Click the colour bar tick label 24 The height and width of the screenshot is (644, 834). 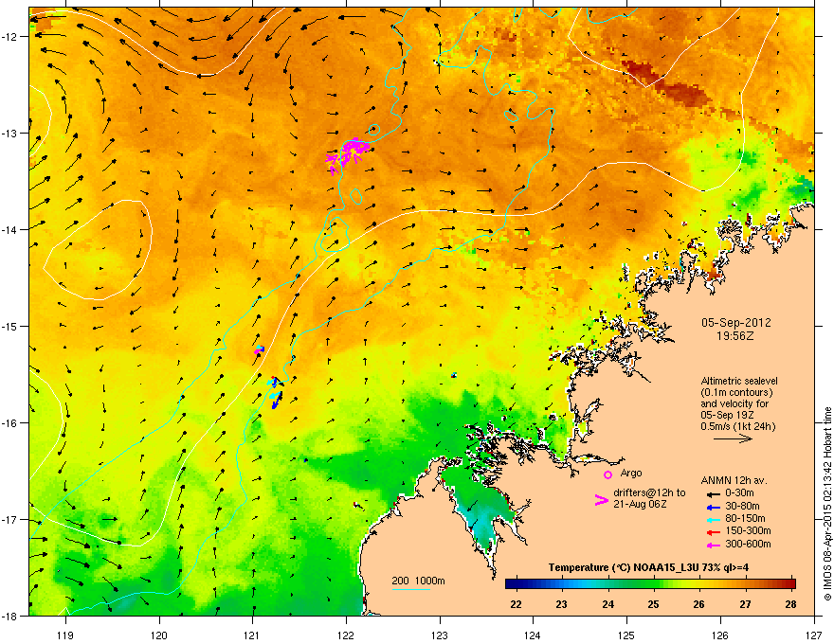point(607,604)
